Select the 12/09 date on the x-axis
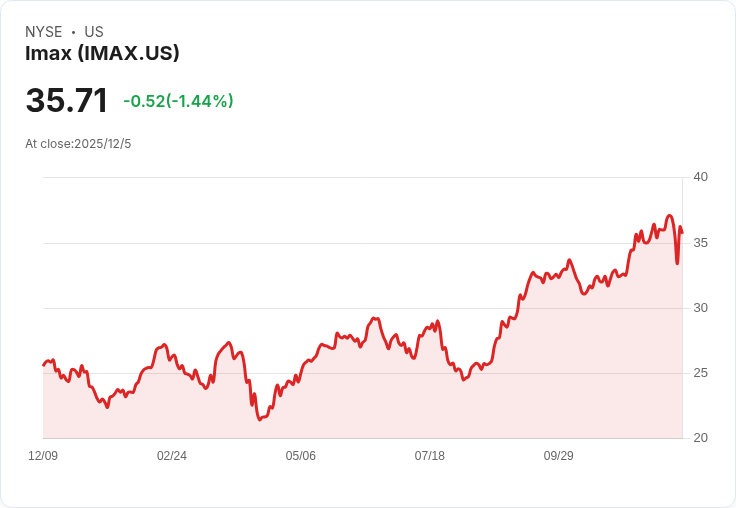Screen dimensions: 736x508 click(43, 456)
